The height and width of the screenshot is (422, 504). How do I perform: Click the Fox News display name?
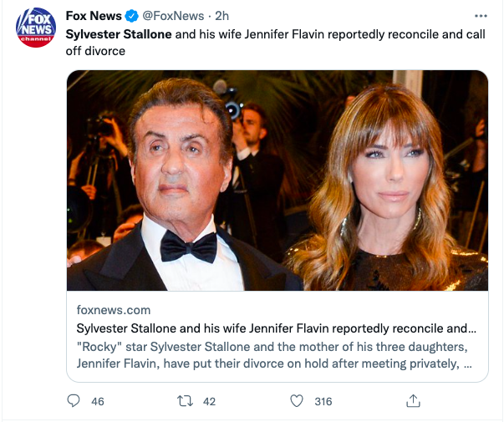[94, 16]
